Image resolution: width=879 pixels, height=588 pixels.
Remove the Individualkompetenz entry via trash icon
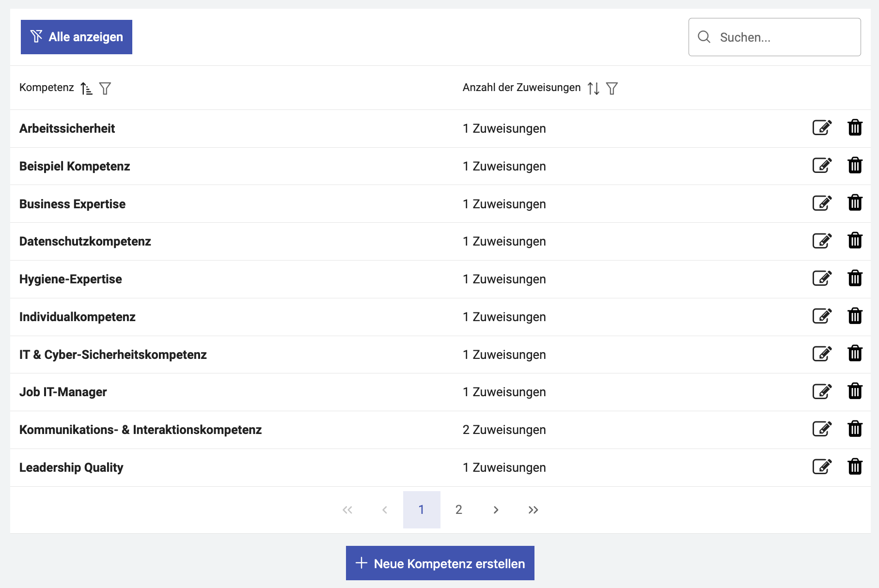coord(855,316)
